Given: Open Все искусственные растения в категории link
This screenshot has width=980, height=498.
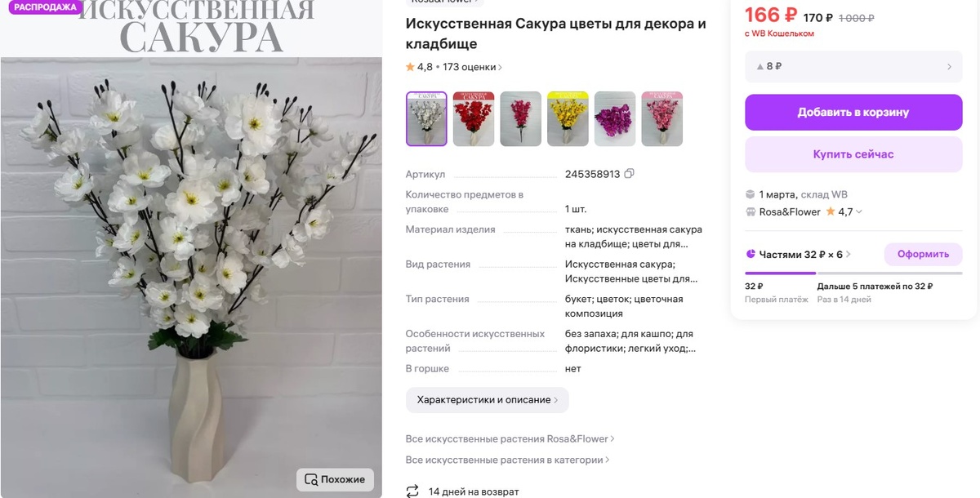Looking at the screenshot, I should (507, 460).
